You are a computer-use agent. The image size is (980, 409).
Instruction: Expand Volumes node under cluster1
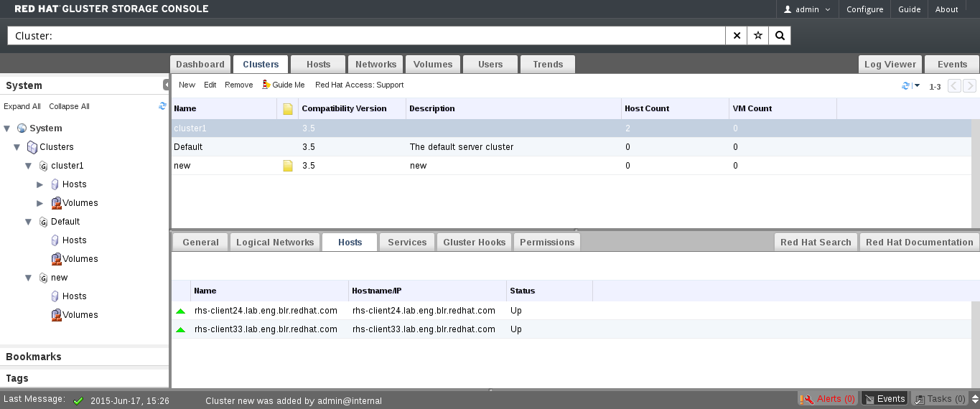coord(40,203)
